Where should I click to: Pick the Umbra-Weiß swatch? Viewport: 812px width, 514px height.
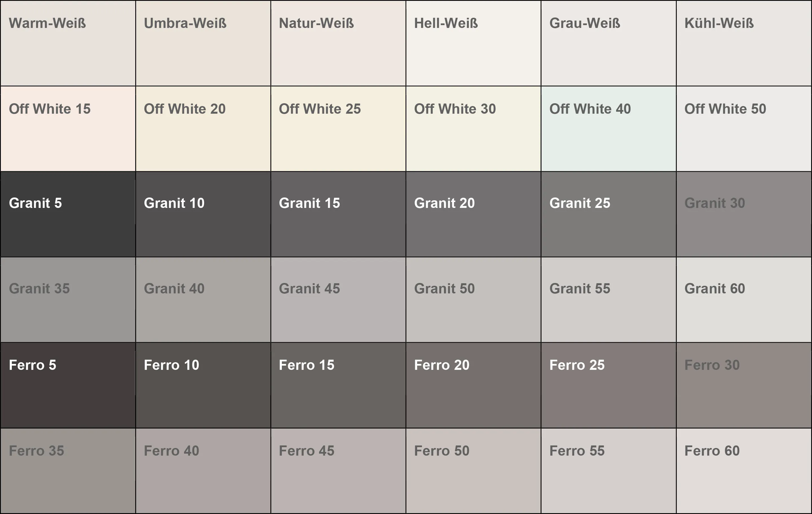tap(203, 43)
